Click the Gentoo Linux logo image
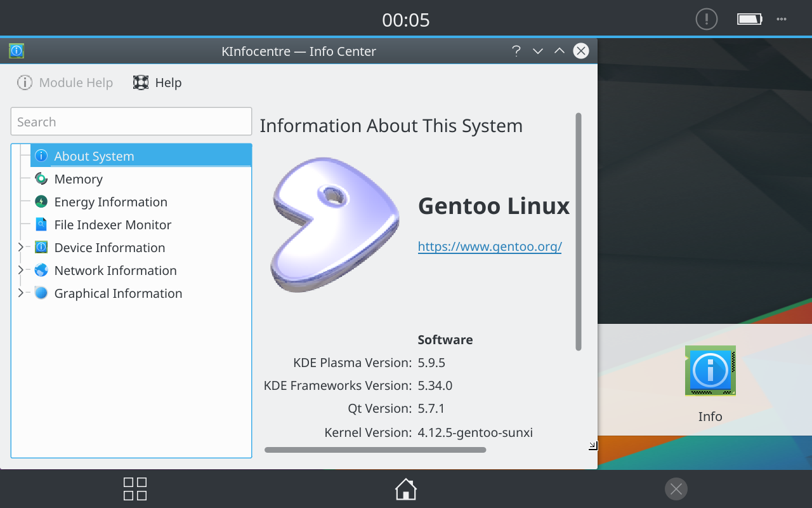 335,225
